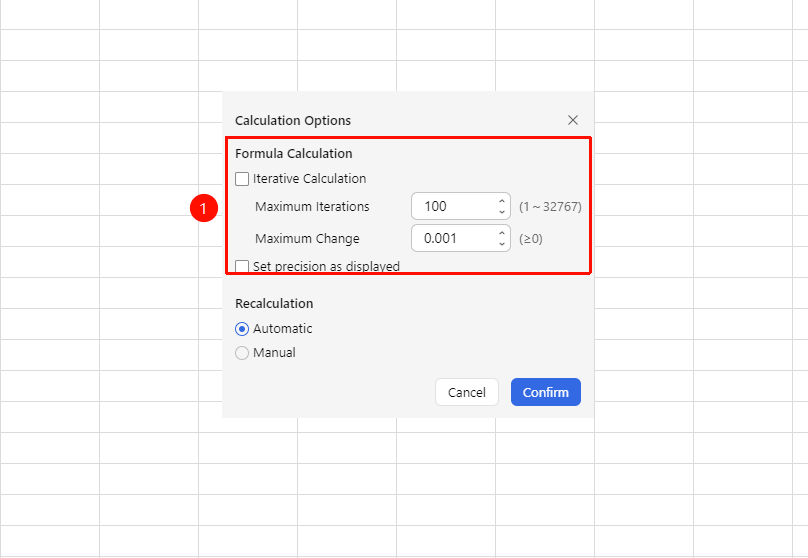Decrease Maximum Change with down arrow

coord(502,244)
